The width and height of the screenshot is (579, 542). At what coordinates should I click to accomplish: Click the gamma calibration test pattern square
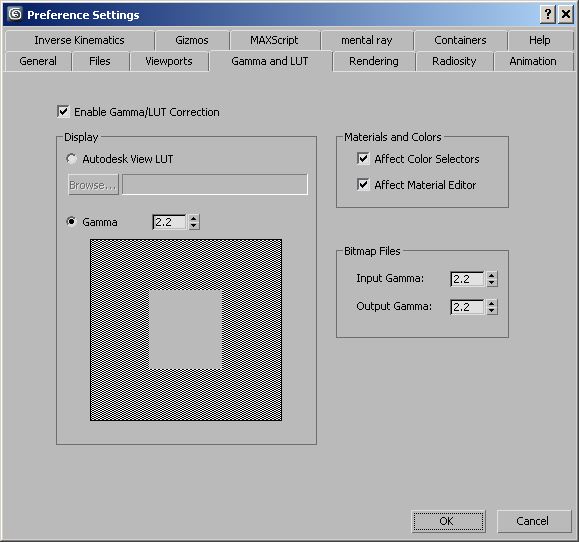186,330
